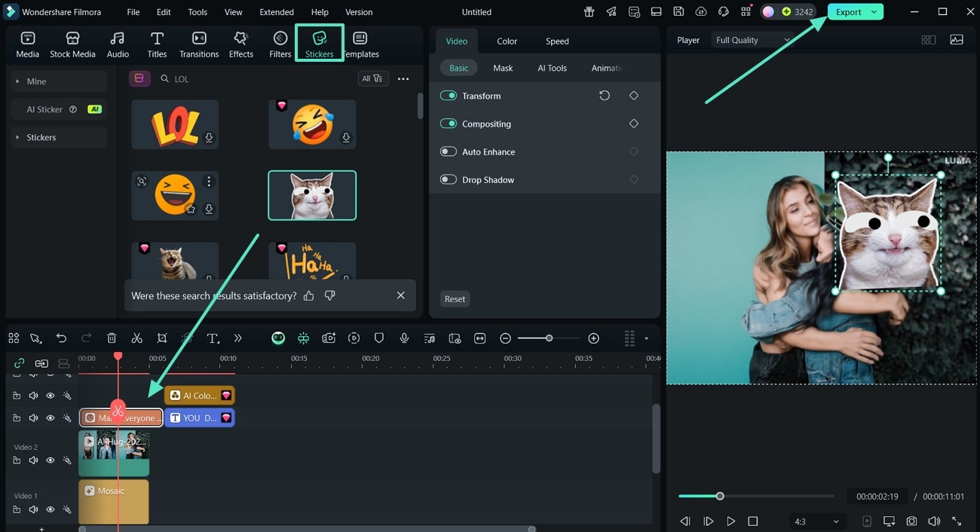Click the save project icon
This screenshot has width=980, height=532.
(678, 12)
